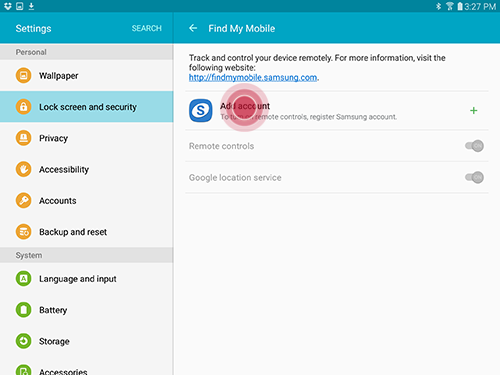The image size is (500, 375).
Task: Tap the Wi-Fi signal status icon
Action: tap(450, 6)
